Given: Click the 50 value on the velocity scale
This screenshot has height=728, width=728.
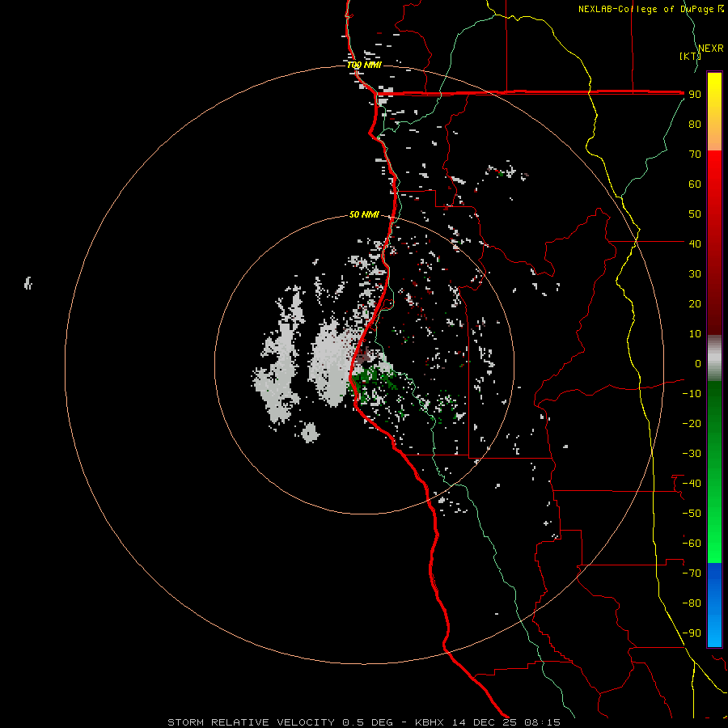Looking at the screenshot, I should (x=695, y=214).
